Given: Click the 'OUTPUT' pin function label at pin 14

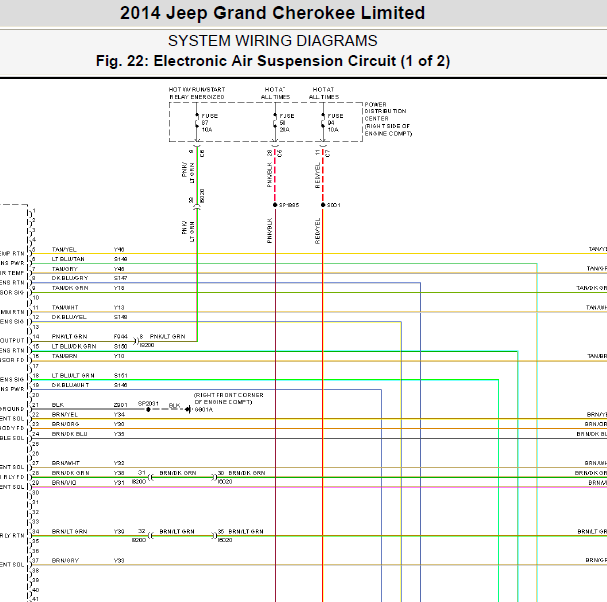Looking at the screenshot, I should [x=12, y=341].
